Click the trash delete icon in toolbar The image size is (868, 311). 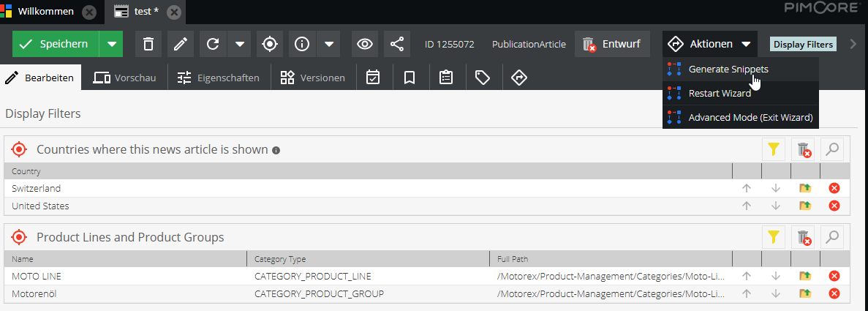pyautogui.click(x=148, y=44)
